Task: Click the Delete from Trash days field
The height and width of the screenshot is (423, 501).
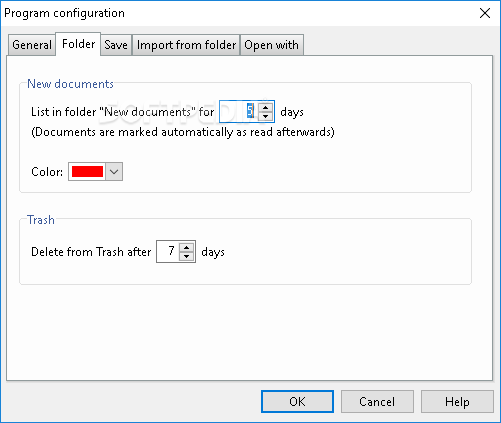Action: [168, 251]
